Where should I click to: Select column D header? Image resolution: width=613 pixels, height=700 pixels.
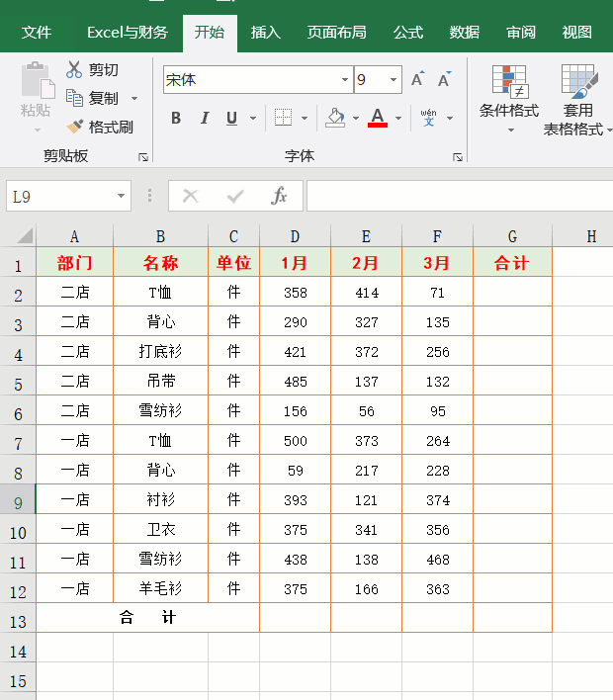point(295,235)
